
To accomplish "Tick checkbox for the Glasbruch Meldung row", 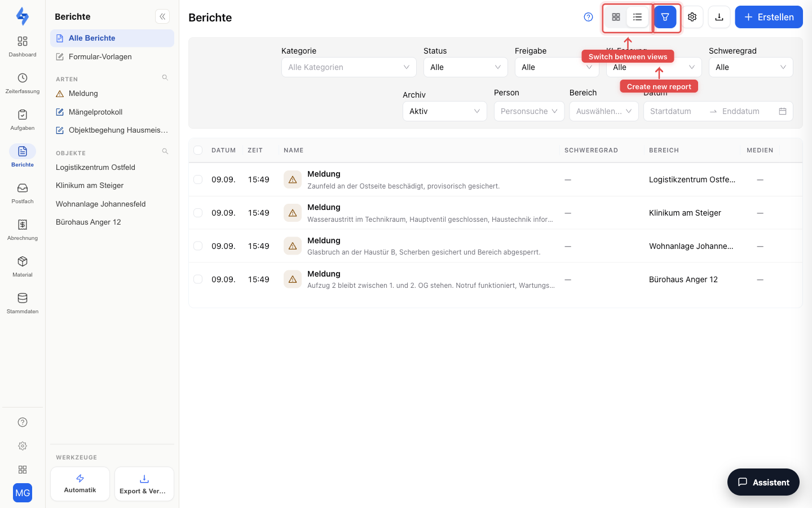I will 198,246.
